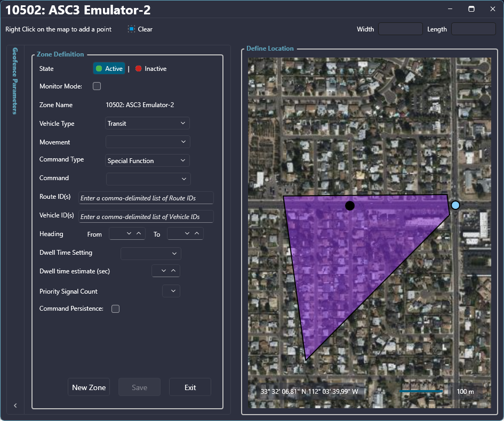Click the Exit button
The height and width of the screenshot is (421, 504).
190,387
